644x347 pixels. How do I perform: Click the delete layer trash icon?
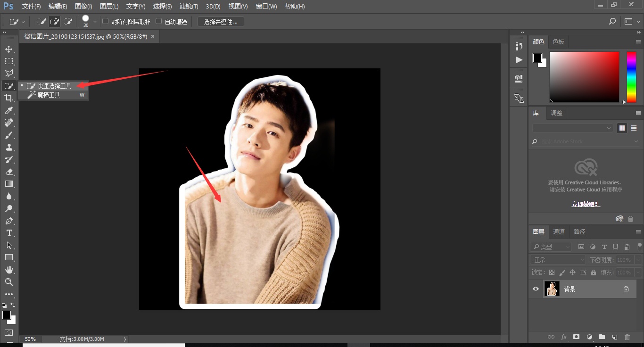coord(627,337)
